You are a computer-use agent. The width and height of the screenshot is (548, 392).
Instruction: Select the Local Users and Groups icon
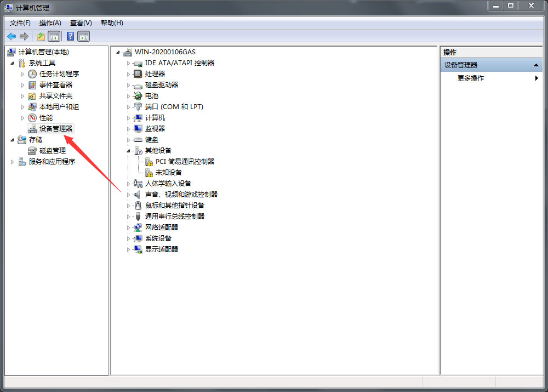pos(32,107)
